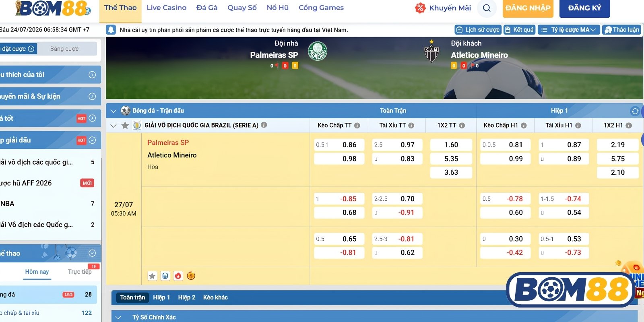Viewport: 644px width, 322px height.
Task: Bet Atletico Mineiro 1X2 H1 odds 5.75
Action: pos(618,159)
